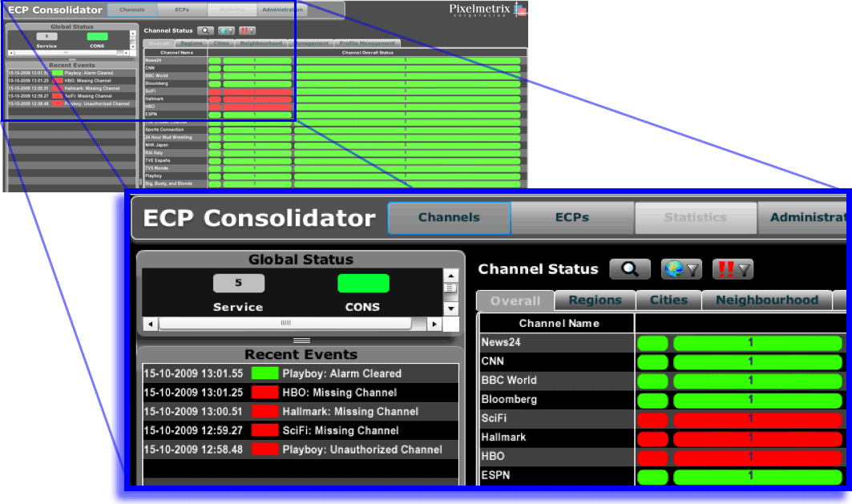Click Global Status horizontal scrollbar thumb, enlarged view
The width and height of the screenshot is (852, 504).
285,324
